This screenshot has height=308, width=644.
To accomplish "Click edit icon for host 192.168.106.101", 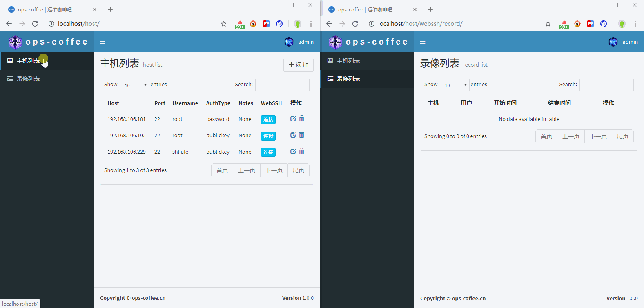I will pyautogui.click(x=293, y=118).
